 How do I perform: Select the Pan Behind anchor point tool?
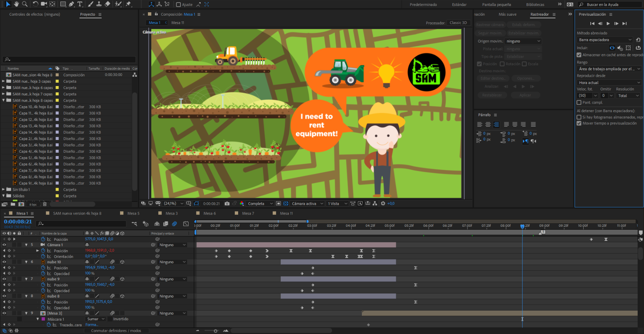[53, 4]
